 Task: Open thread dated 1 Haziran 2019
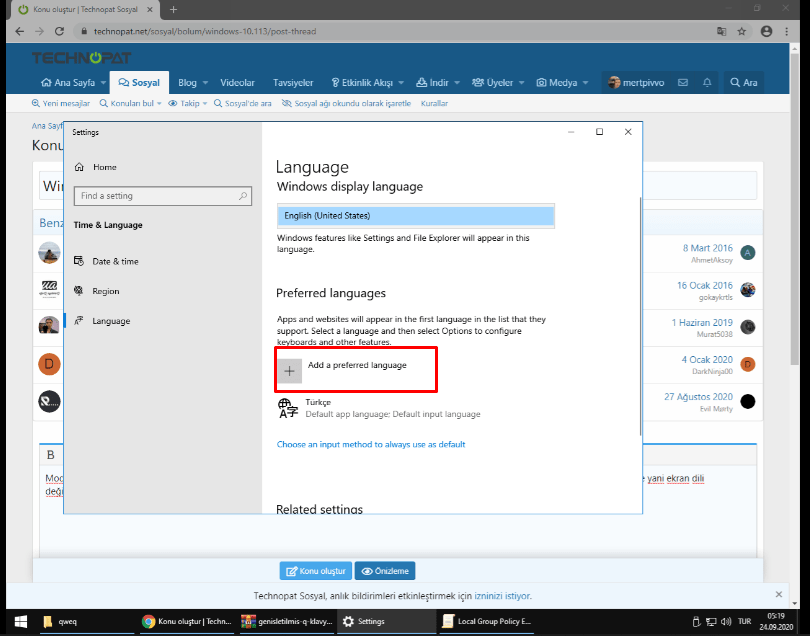click(702, 322)
